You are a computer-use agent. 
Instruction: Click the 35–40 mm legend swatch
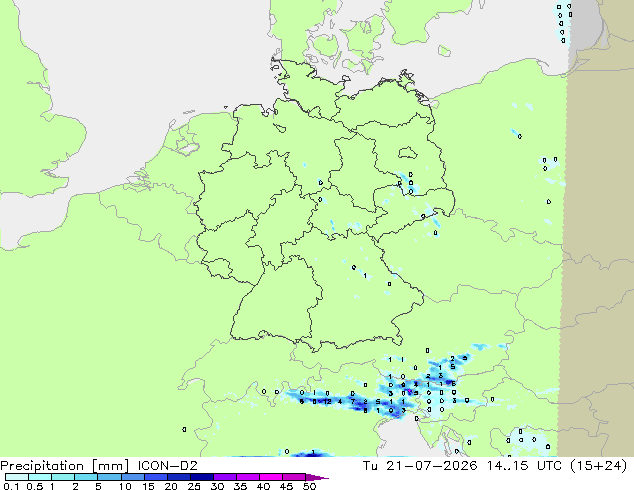coord(247,477)
